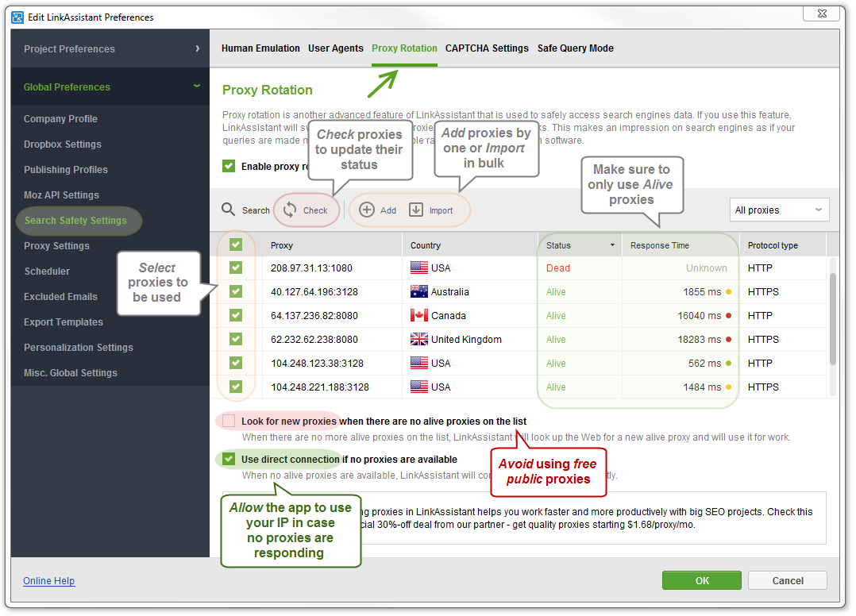The height and width of the screenshot is (616, 856).
Task: Open Export Templates in sidebar
Action: click(x=63, y=322)
